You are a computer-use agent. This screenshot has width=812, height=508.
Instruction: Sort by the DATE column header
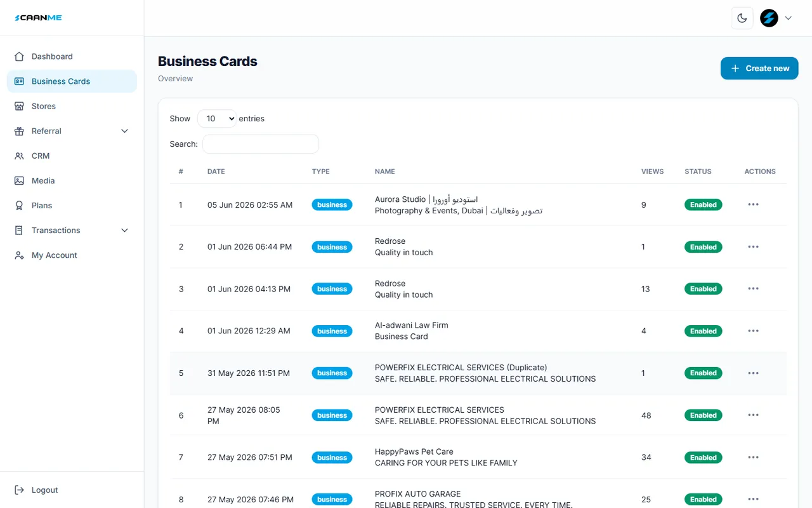coord(216,171)
